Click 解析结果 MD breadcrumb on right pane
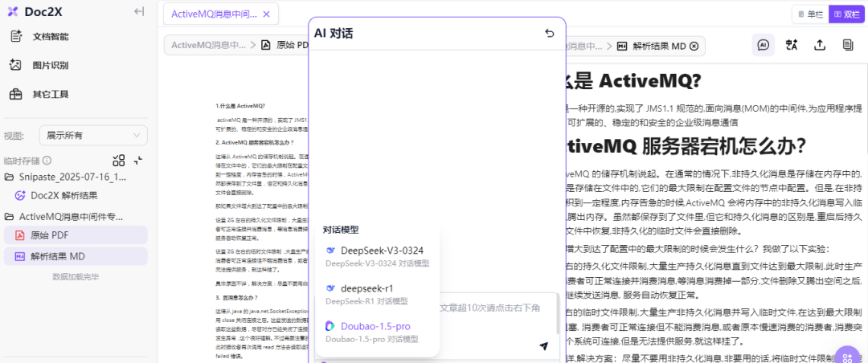Image resolution: width=868 pixels, height=363 pixels. click(652, 46)
